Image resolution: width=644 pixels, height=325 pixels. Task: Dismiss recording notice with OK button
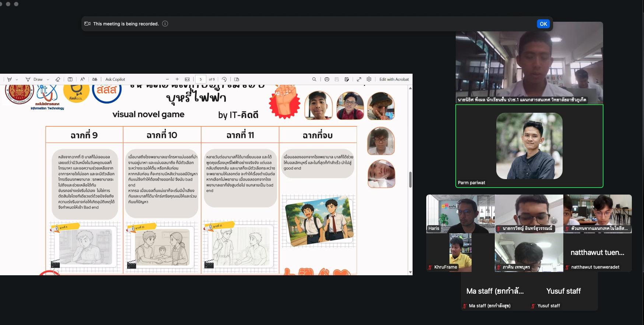click(543, 24)
